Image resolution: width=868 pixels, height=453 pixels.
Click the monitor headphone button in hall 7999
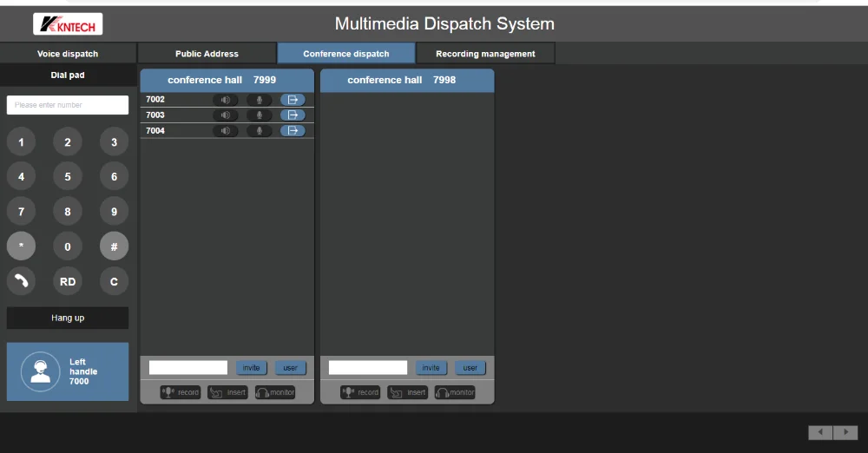pyautogui.click(x=275, y=392)
